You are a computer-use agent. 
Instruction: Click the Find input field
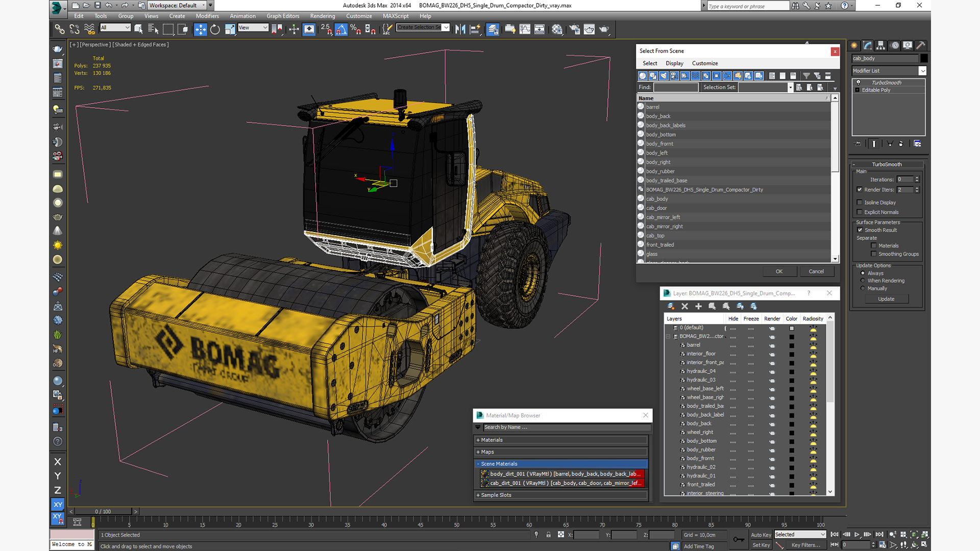[x=676, y=87]
